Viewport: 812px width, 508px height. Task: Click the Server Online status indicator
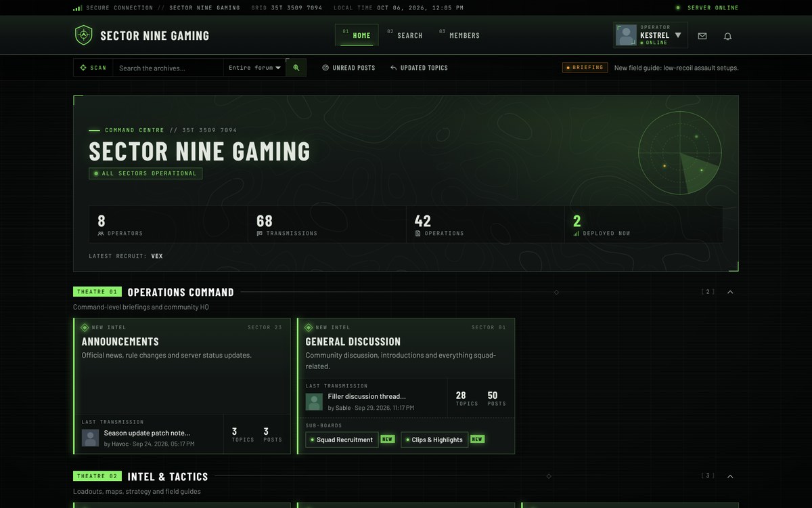coord(707,7)
